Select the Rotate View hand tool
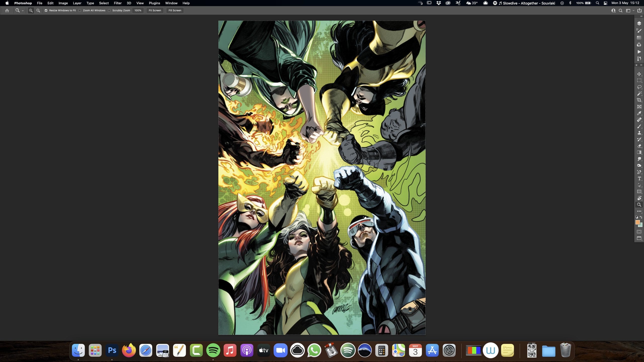This screenshot has height=362, width=644. click(639, 198)
